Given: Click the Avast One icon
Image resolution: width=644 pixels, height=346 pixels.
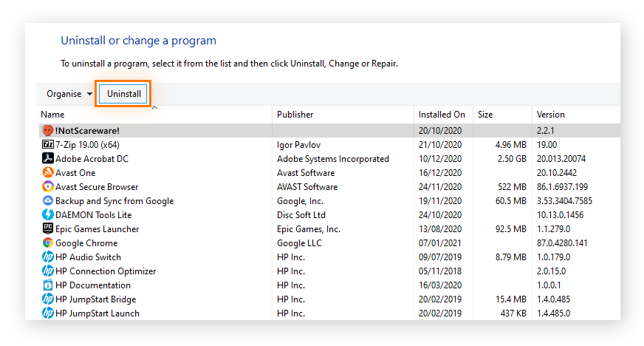Looking at the screenshot, I should (48, 172).
